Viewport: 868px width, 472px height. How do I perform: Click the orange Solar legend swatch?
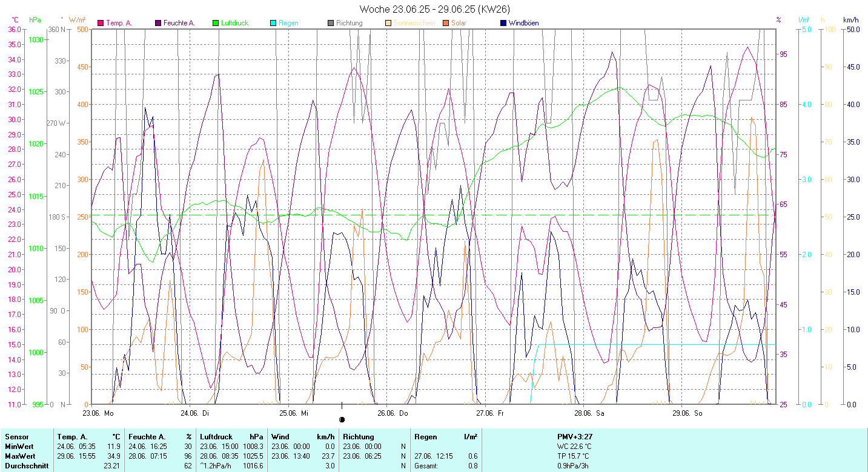pos(446,23)
